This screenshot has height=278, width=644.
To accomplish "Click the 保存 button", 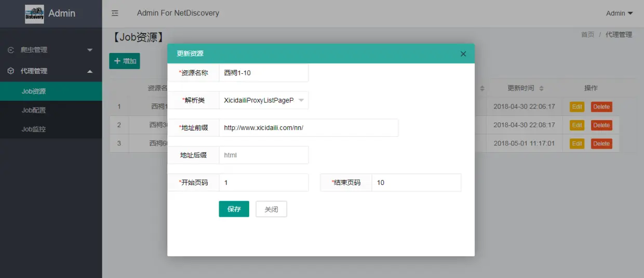I will (x=234, y=209).
